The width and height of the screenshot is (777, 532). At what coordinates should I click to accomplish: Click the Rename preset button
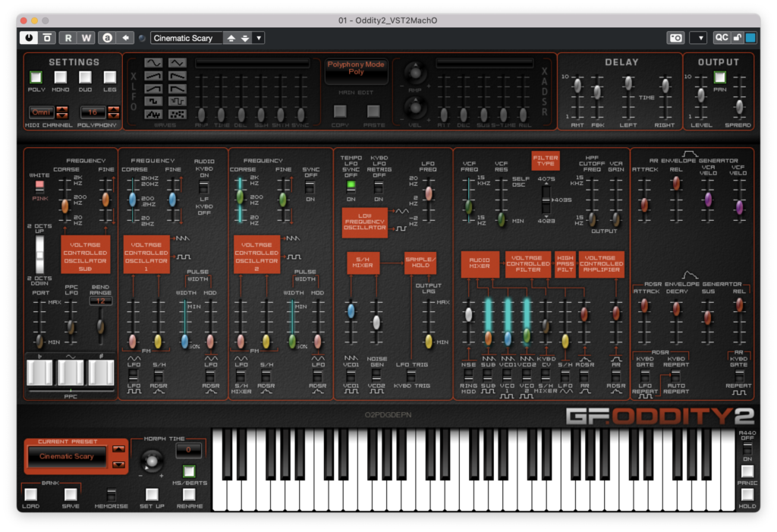(x=189, y=494)
